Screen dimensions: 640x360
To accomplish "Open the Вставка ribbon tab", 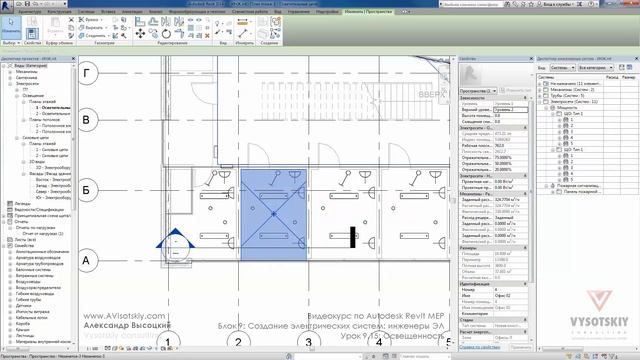I will [x=108, y=12].
